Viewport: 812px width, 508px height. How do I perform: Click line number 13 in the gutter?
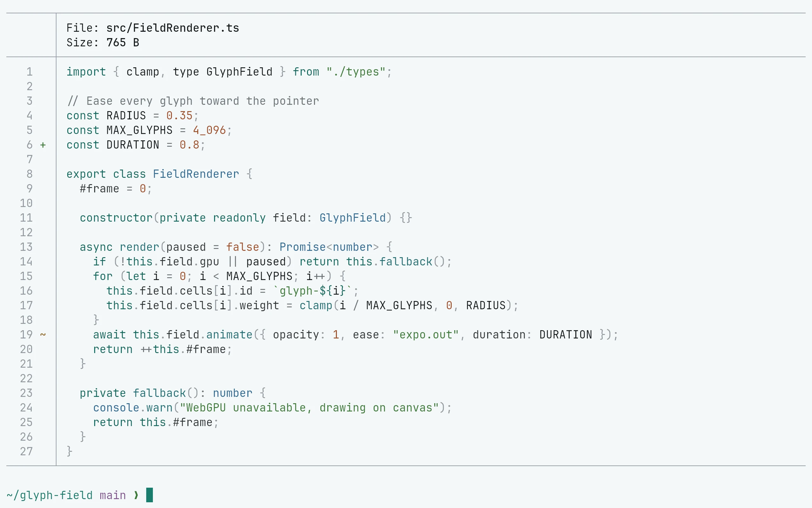pyautogui.click(x=26, y=247)
